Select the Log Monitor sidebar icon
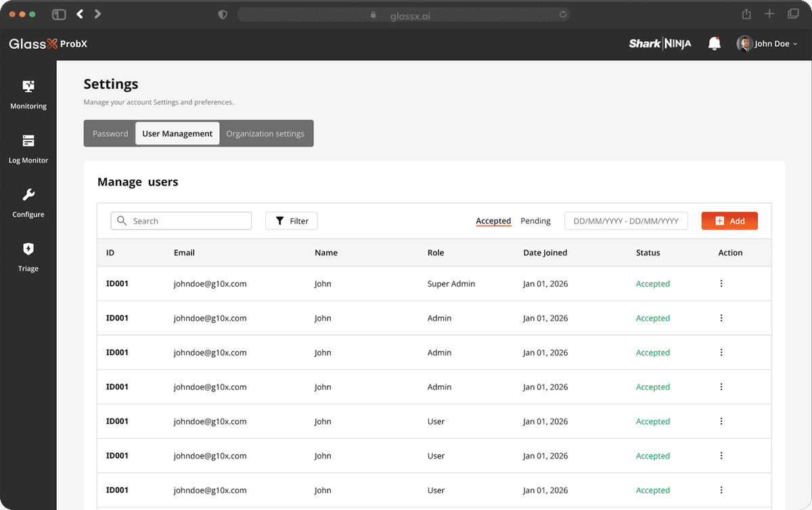Viewport: 812px width, 510px height. tap(28, 148)
